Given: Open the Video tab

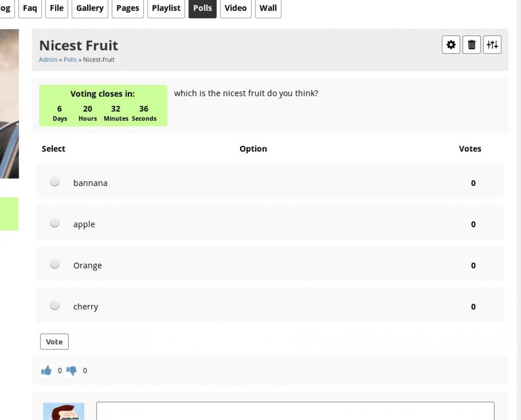Looking at the screenshot, I should click(x=236, y=8).
